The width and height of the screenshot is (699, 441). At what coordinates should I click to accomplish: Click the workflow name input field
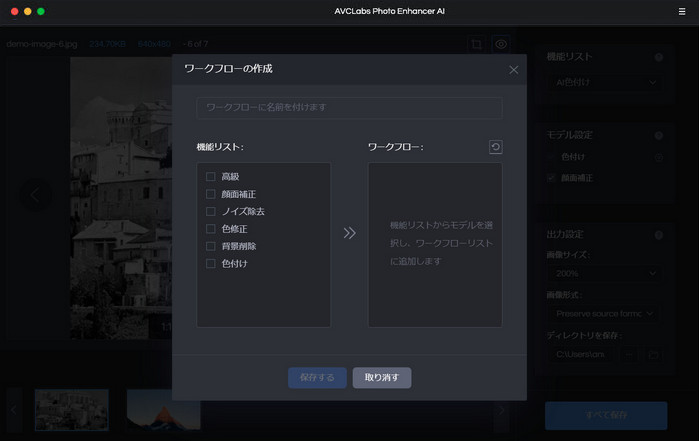point(349,107)
